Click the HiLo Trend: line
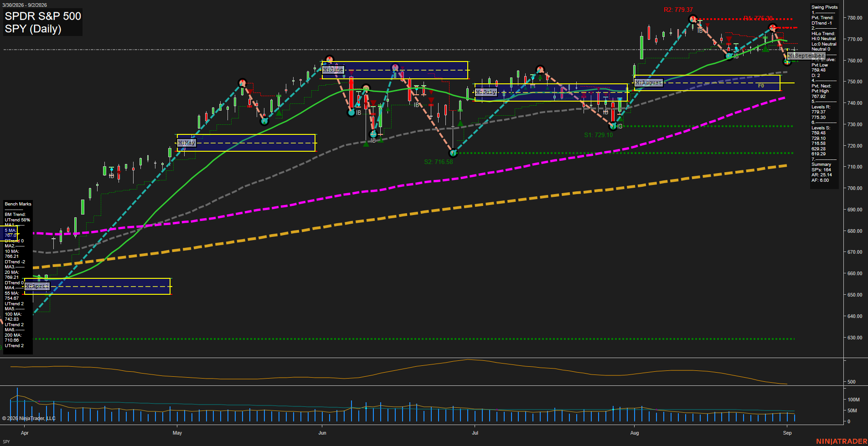This screenshot has height=446, width=868. coord(823,34)
